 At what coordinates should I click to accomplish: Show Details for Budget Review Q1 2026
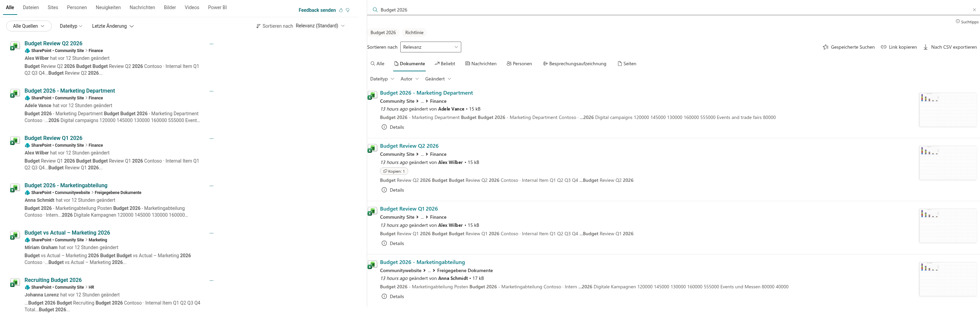[x=393, y=243]
